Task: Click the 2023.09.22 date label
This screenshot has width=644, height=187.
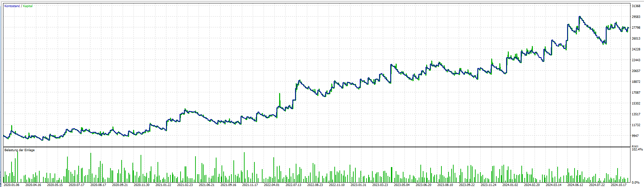Action: pyautogui.click(x=467, y=185)
